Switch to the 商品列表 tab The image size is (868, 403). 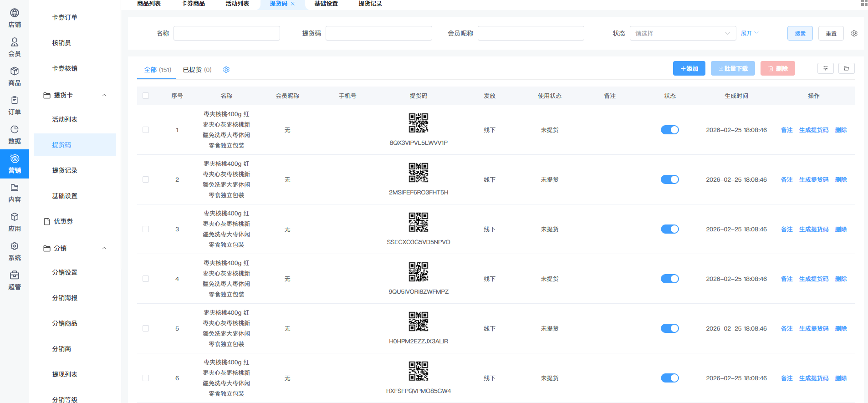149,4
